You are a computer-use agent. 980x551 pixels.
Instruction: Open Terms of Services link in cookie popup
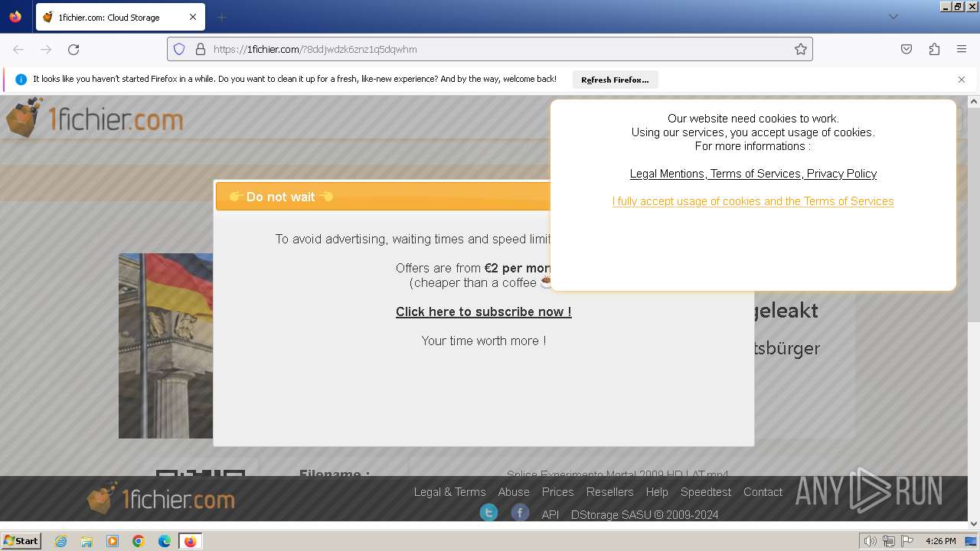coord(756,174)
